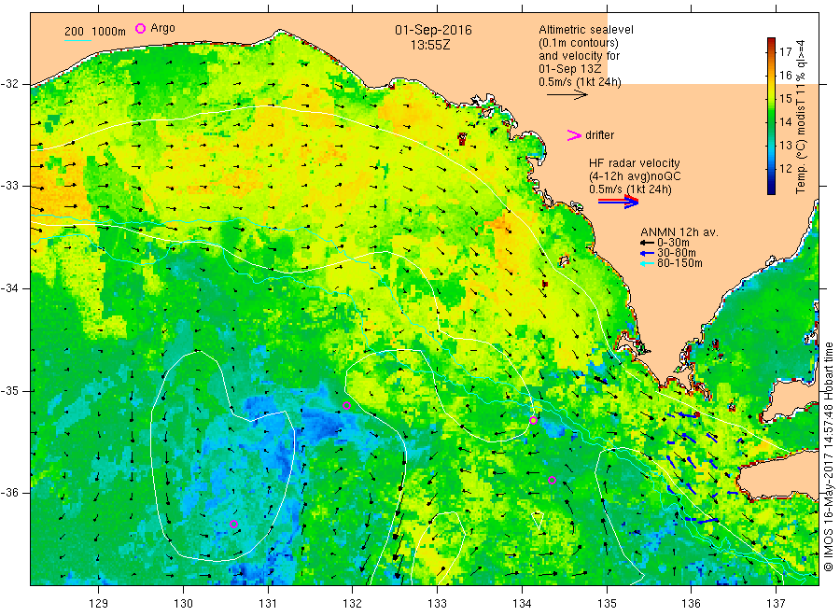Viewport: 840px width, 616px height.
Task: Click the cyan 80-150m ANMN arrow symbol
Action: point(647,263)
